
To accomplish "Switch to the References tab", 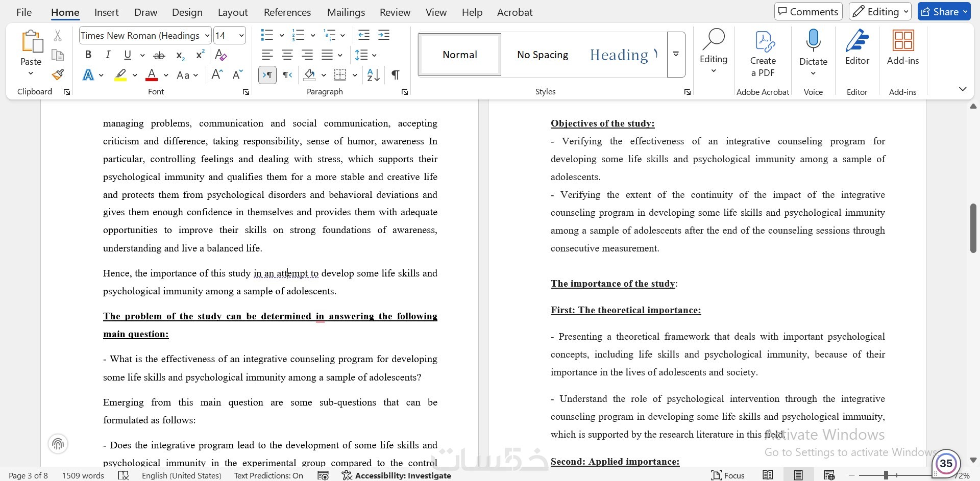I will 287,12.
